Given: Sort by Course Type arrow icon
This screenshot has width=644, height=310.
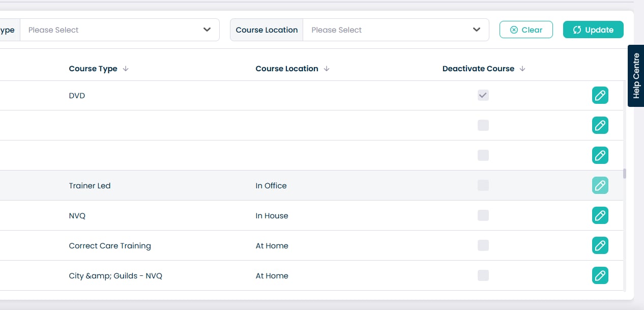Looking at the screenshot, I should (x=126, y=69).
